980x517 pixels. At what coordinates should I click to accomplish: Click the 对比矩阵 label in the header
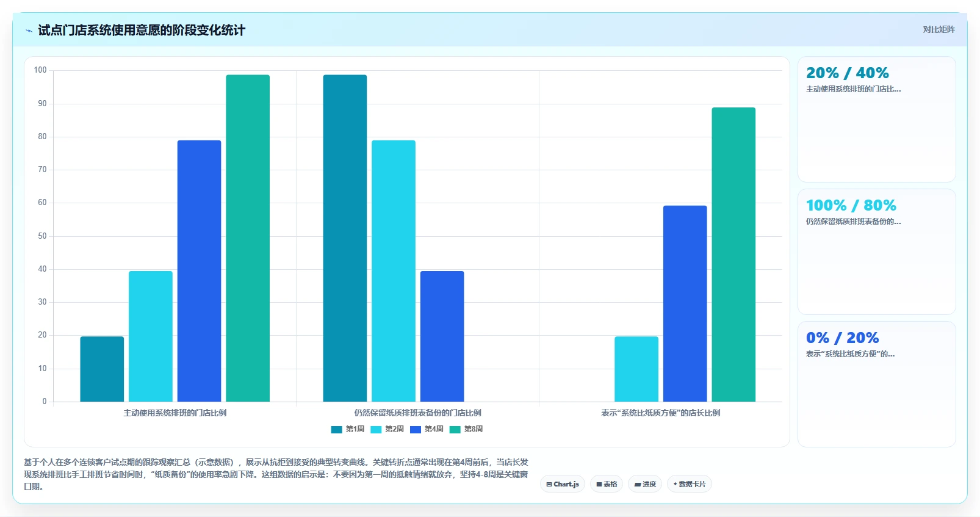click(939, 29)
